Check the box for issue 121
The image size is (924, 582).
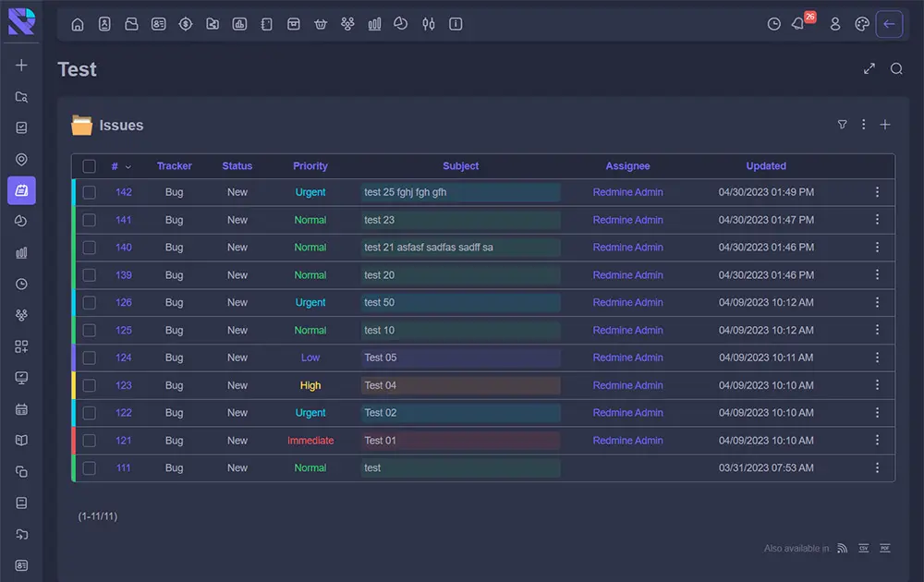tap(89, 440)
